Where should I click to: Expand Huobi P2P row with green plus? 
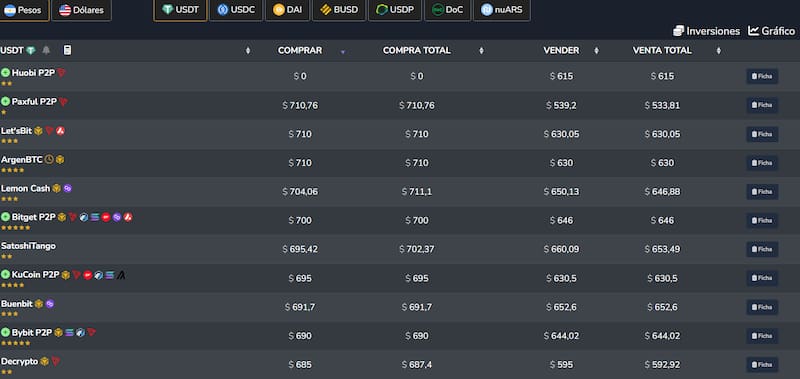click(x=6, y=73)
